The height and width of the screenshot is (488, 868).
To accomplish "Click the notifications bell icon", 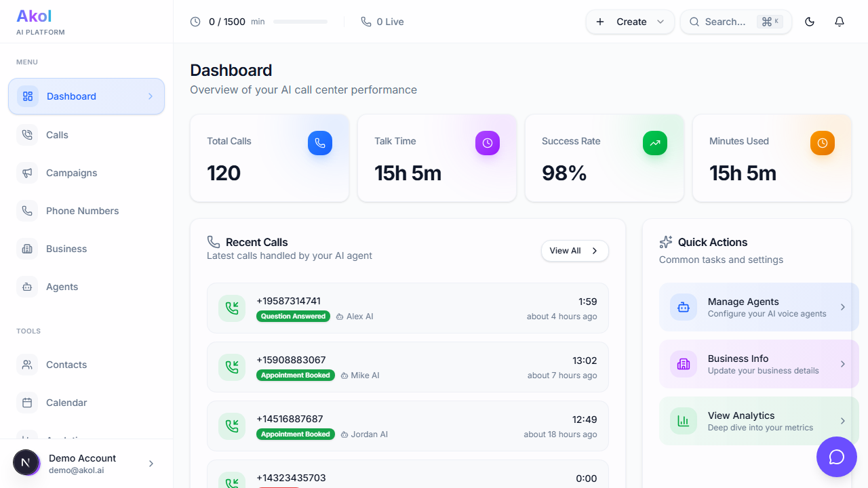I will (x=840, y=22).
